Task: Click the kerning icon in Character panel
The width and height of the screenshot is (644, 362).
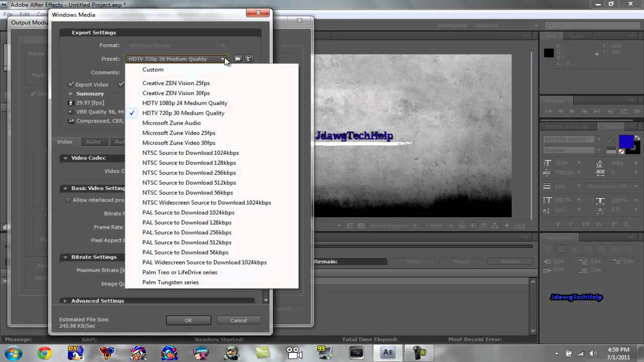Action: (547, 172)
